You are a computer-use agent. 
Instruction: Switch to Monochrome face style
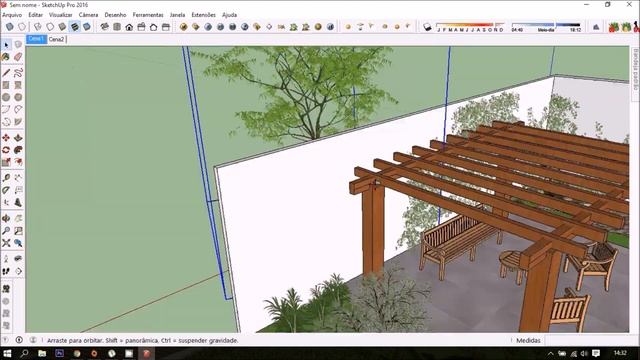[x=87, y=27]
